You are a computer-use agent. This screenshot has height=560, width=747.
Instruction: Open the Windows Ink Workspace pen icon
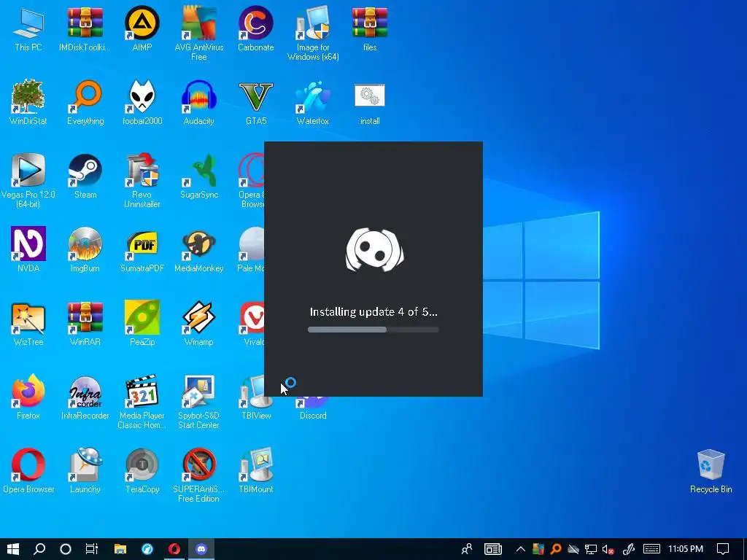tap(629, 549)
